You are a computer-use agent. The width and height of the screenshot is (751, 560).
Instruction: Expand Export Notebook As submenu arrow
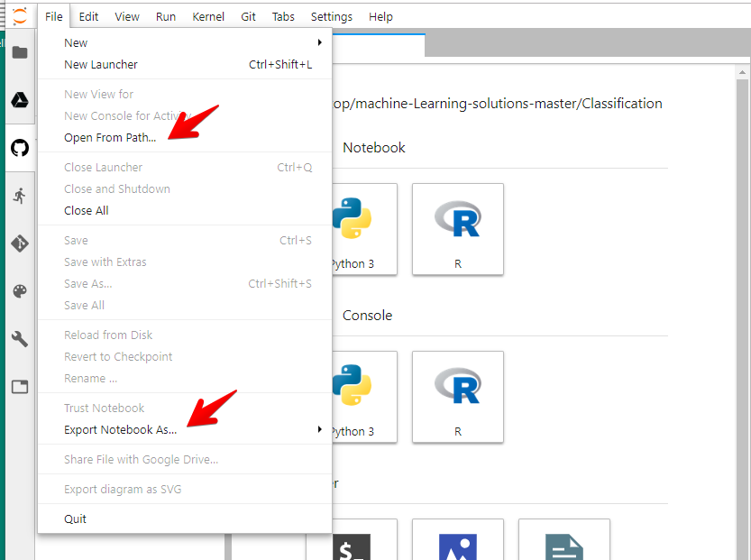tap(319, 429)
